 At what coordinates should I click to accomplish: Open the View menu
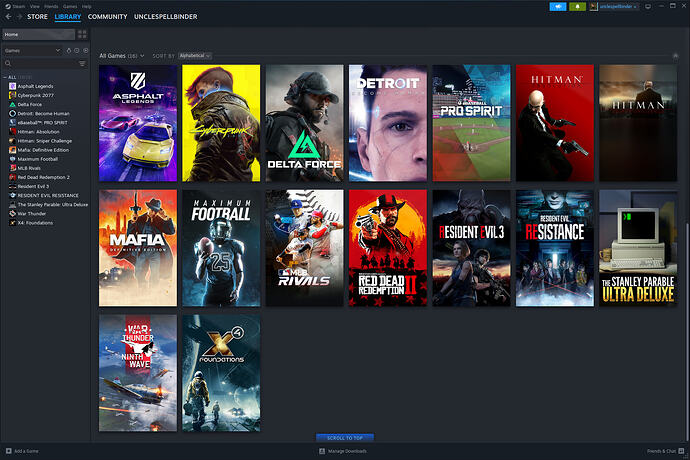click(x=35, y=7)
